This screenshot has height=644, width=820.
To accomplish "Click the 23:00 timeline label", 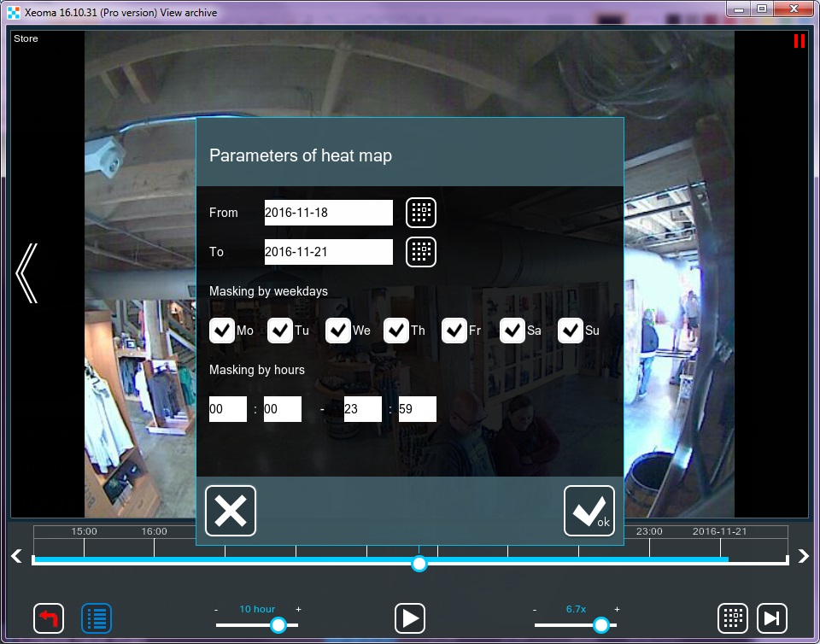I will click(x=649, y=531).
